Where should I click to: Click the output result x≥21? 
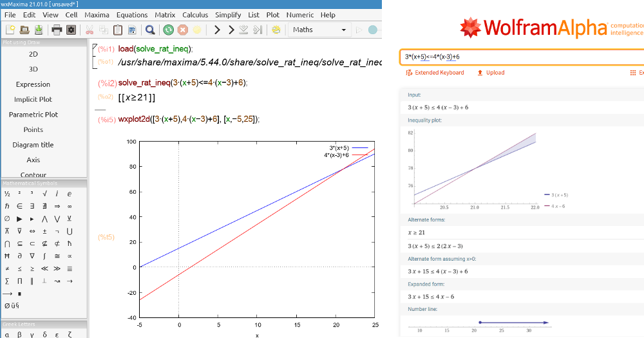[x=137, y=97]
